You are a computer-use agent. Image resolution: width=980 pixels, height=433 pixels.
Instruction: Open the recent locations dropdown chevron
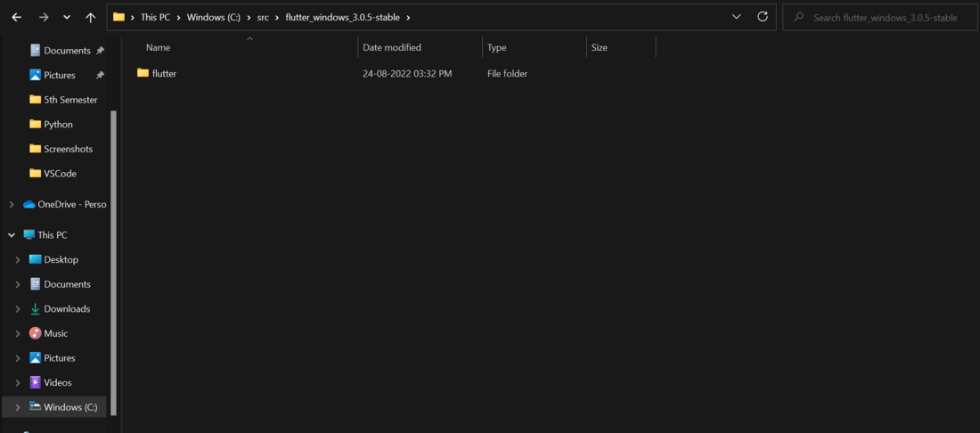[67, 18]
